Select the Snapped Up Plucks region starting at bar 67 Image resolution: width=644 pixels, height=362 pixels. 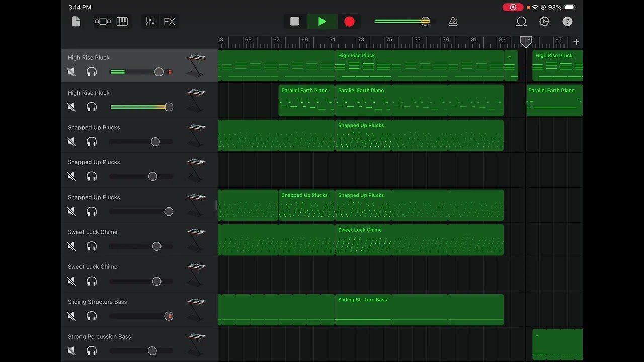click(x=306, y=205)
